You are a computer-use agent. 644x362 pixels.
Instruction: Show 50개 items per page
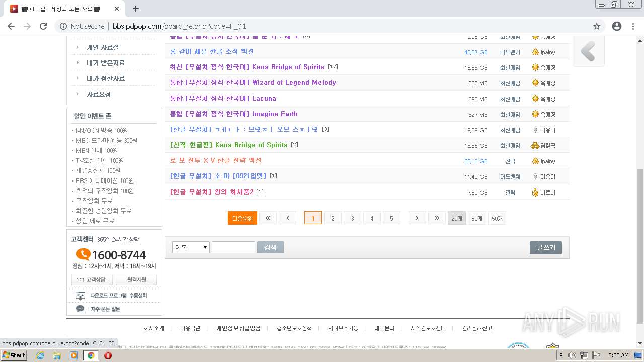(497, 218)
